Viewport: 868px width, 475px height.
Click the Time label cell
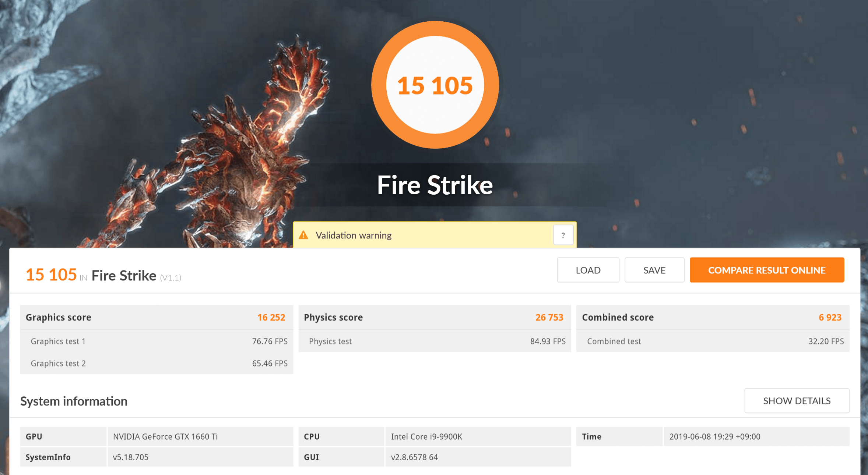tap(619, 436)
